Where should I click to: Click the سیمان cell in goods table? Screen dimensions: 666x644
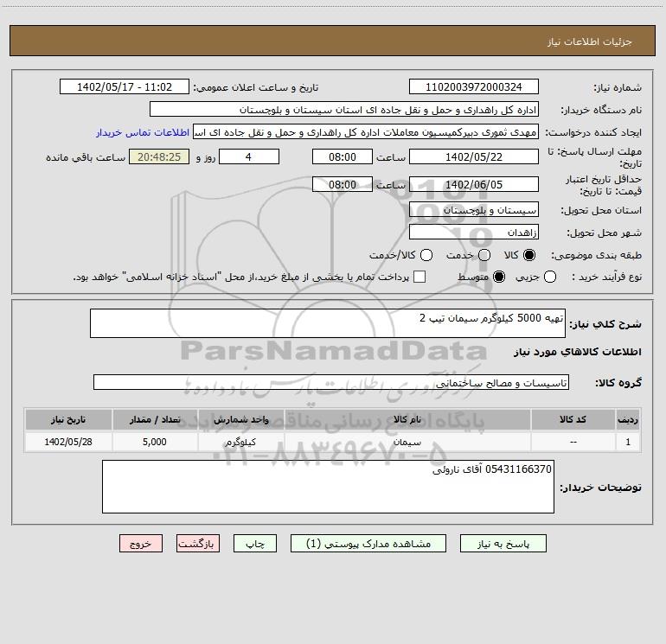pos(407,442)
